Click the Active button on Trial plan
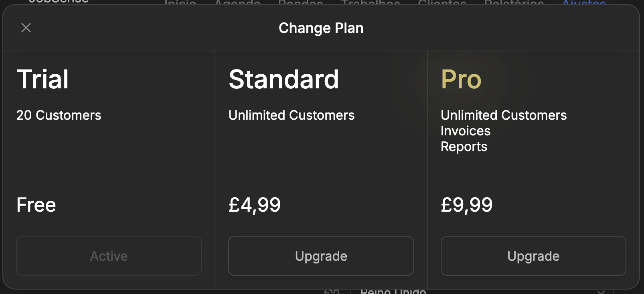The height and width of the screenshot is (294, 644). coord(109,256)
